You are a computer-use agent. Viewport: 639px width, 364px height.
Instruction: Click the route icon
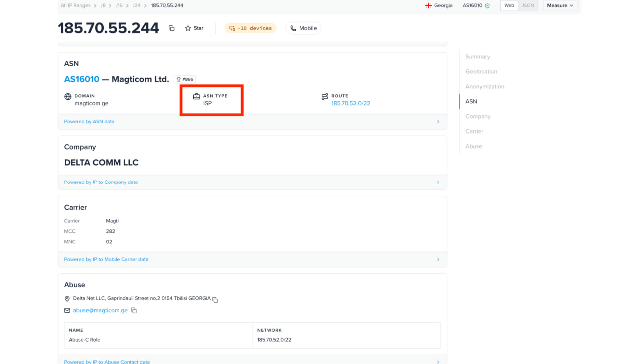tap(325, 97)
